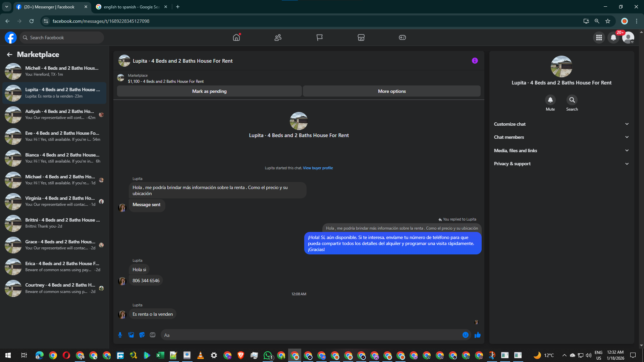The height and width of the screenshot is (362, 644).
Task: Mute this conversation using bell icon
Action: click(550, 100)
